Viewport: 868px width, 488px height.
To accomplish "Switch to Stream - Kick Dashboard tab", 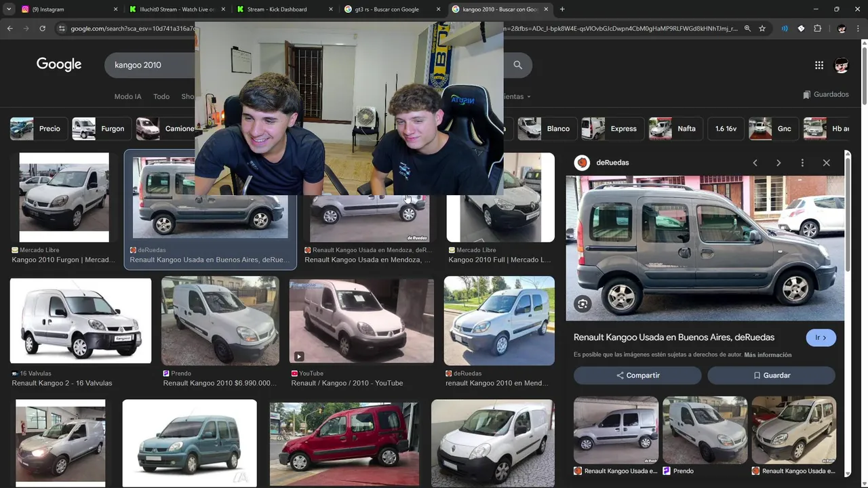I will pos(285,9).
